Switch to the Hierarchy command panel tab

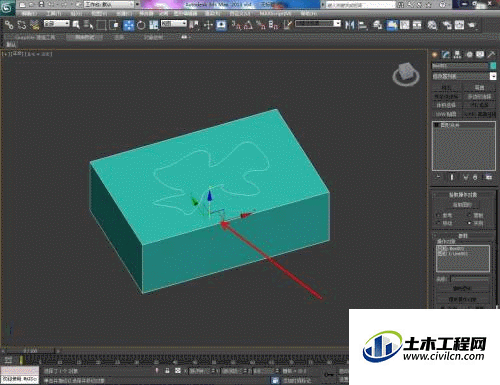pos(458,55)
